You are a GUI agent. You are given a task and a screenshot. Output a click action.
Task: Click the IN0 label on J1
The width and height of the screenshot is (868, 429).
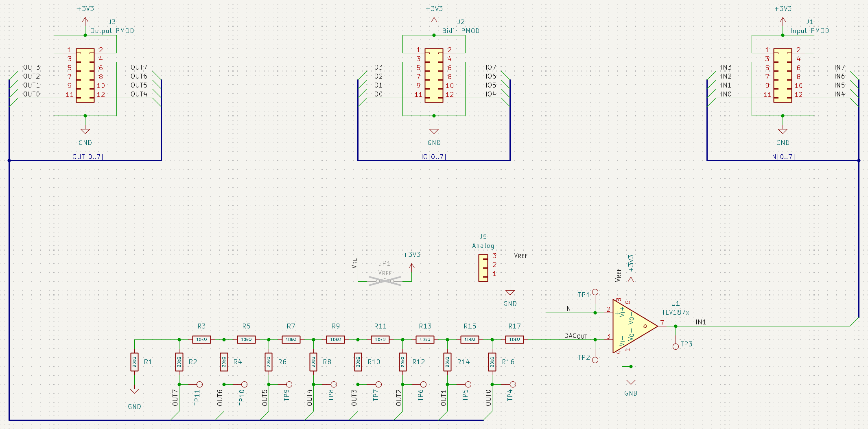[x=726, y=94]
